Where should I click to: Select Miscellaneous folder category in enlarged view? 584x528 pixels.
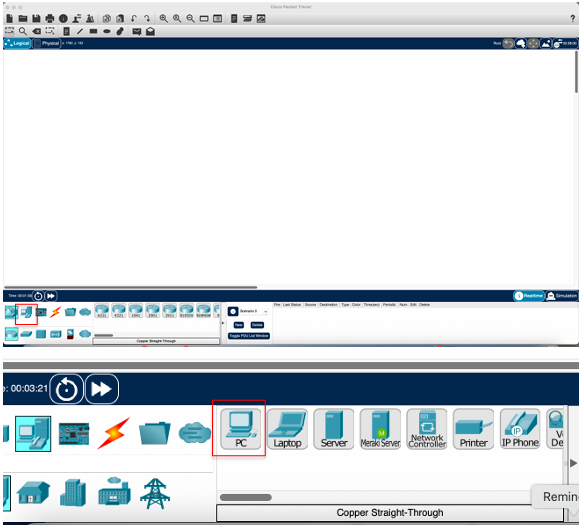(155, 433)
